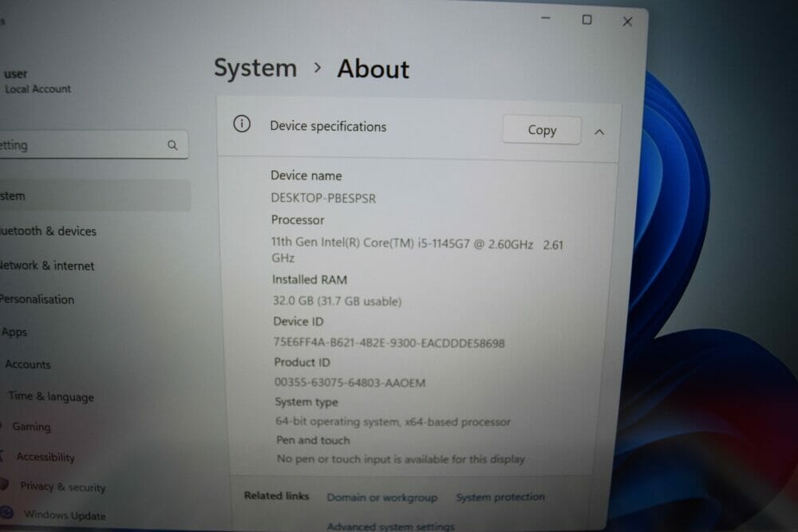This screenshot has width=798, height=532.
Task: Open Personalisation settings
Action: (38, 300)
